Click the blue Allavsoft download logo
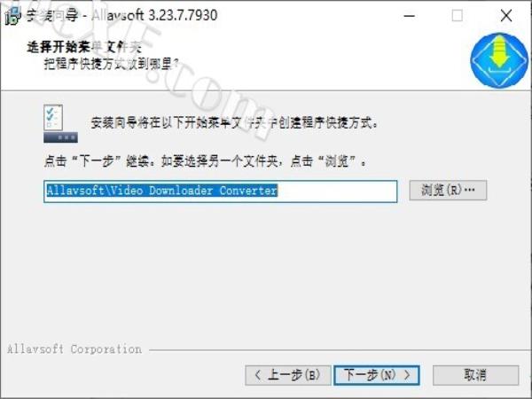 pyautogui.click(x=499, y=60)
